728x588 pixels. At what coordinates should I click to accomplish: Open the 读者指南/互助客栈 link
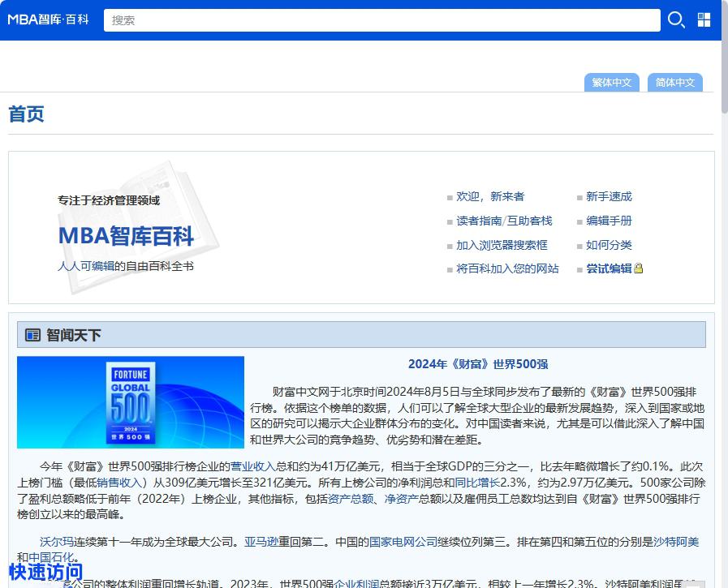(x=503, y=220)
